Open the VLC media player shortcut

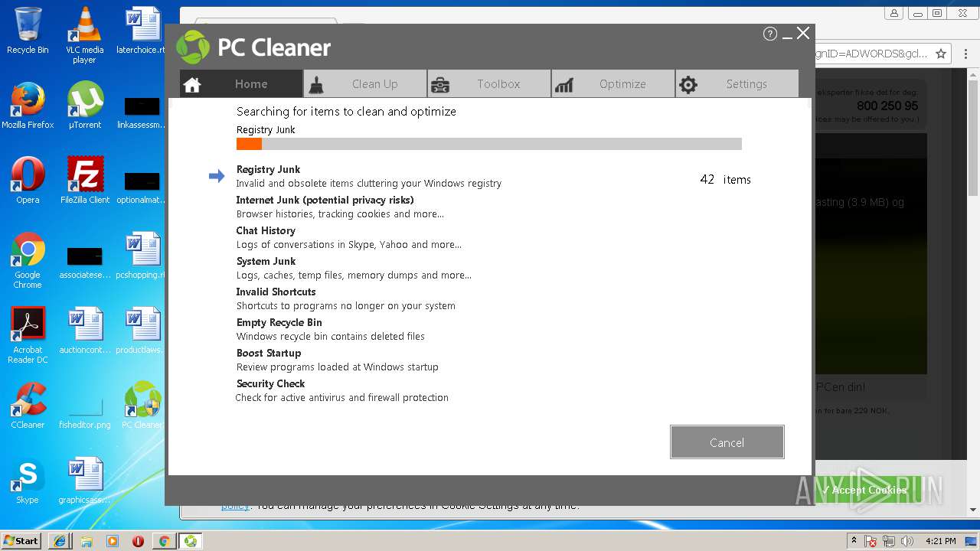pos(84,35)
